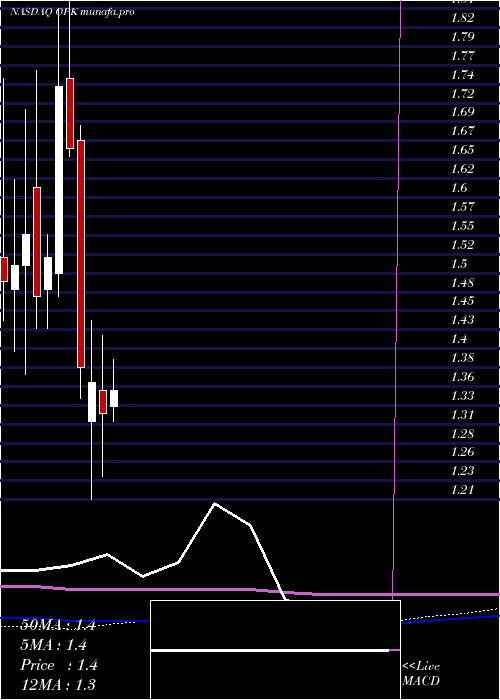Image resolution: width=500 pixels, height=700 pixels.
Task: Click the 1.45 price axis label
Action: tap(462, 300)
